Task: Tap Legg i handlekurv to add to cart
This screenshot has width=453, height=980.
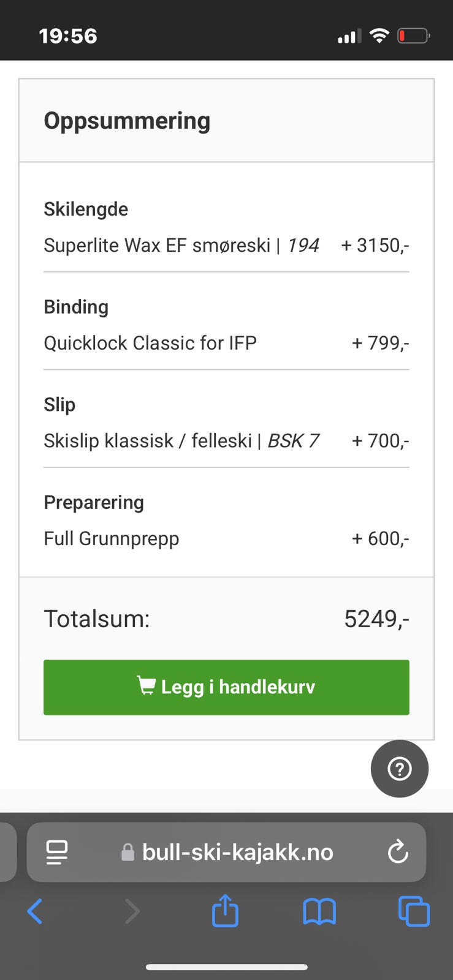Action: [x=226, y=686]
